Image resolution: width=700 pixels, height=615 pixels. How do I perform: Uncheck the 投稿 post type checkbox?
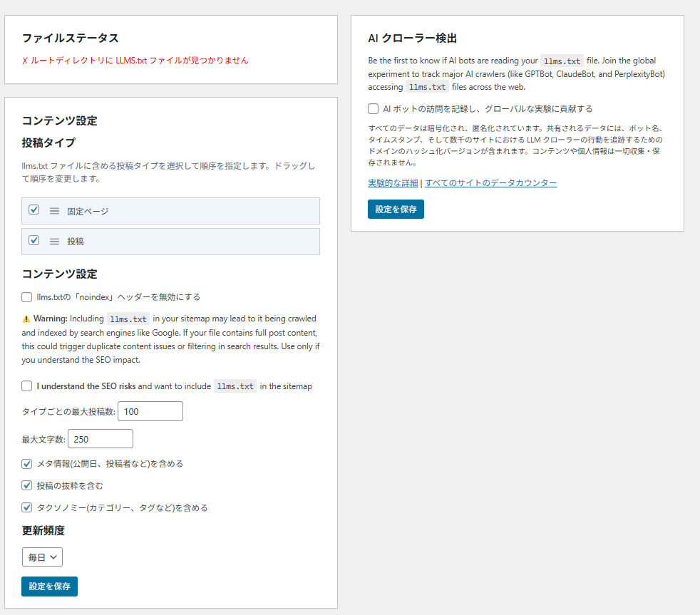tap(34, 241)
